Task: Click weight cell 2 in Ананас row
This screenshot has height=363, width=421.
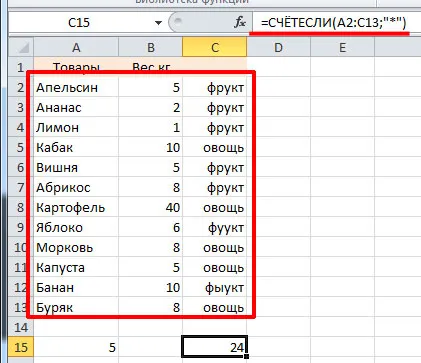Action: pyautogui.click(x=151, y=107)
